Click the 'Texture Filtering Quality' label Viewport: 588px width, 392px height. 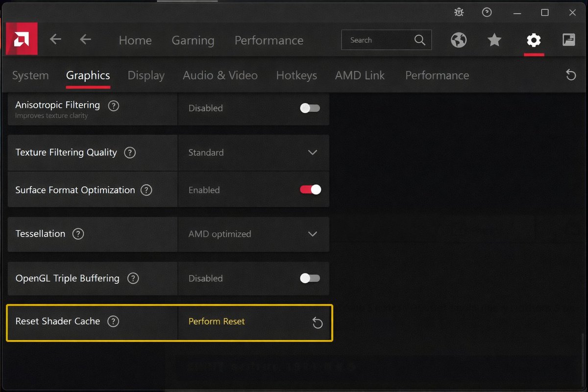(66, 152)
